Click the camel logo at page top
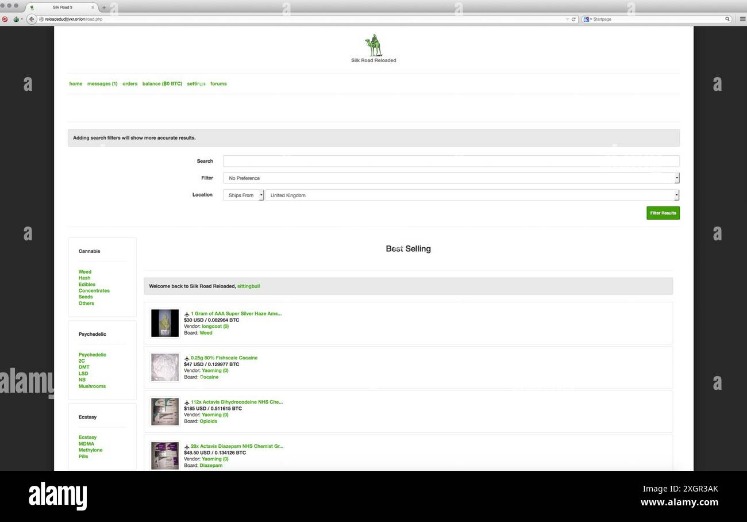 click(x=374, y=45)
